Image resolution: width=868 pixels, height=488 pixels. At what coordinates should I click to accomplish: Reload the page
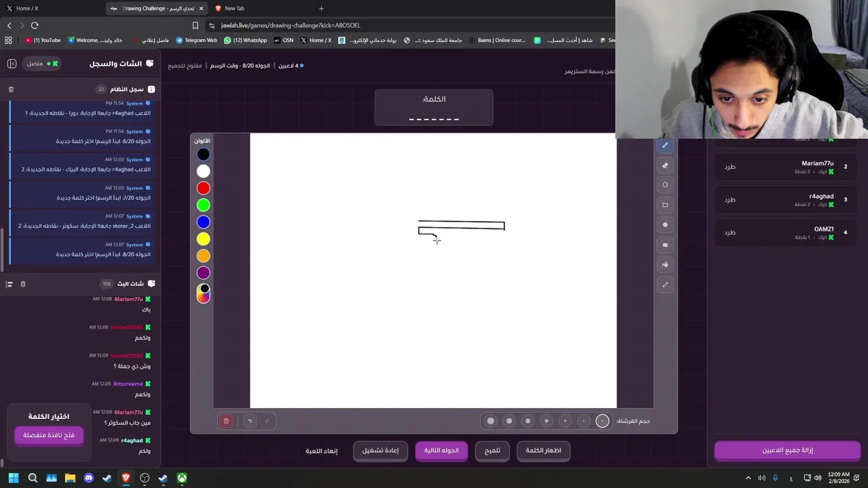[35, 25]
